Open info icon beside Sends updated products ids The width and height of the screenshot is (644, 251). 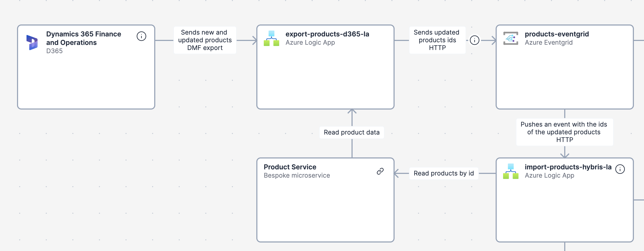click(475, 40)
